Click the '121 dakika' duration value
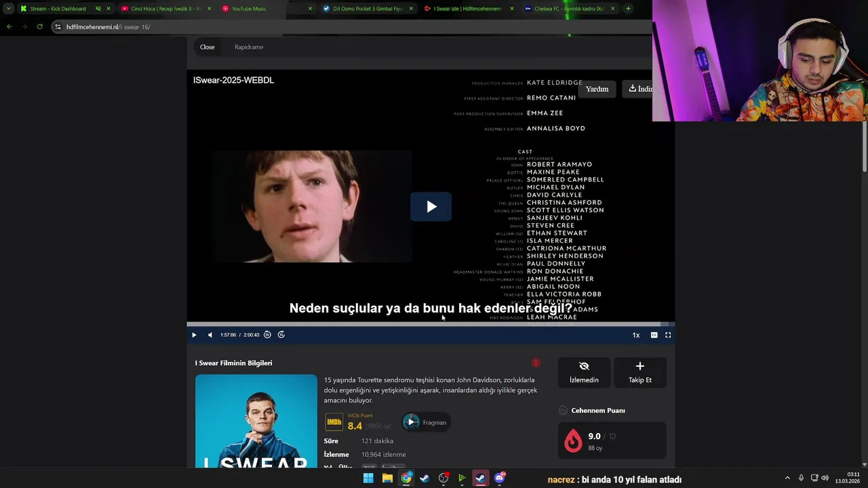This screenshot has width=868, height=488. [x=377, y=441]
